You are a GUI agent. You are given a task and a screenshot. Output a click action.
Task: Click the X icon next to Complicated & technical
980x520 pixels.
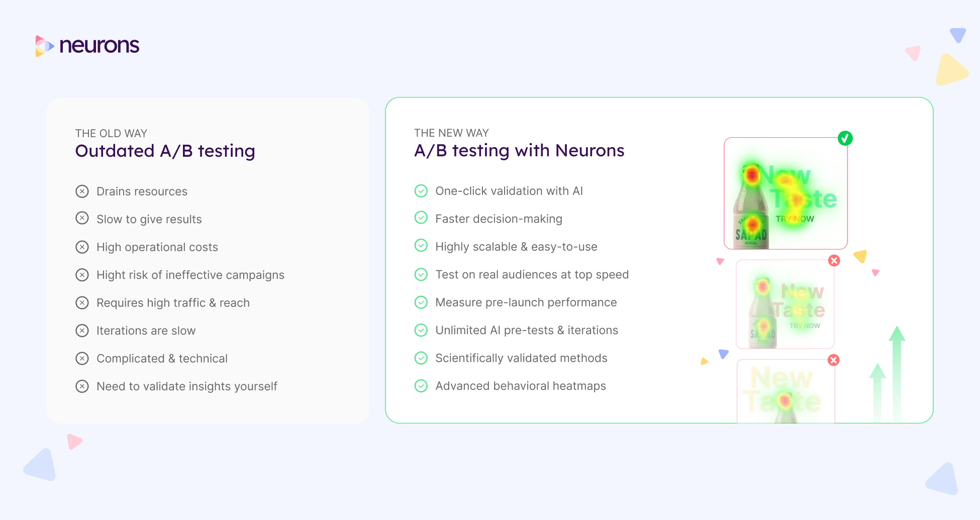tap(82, 358)
